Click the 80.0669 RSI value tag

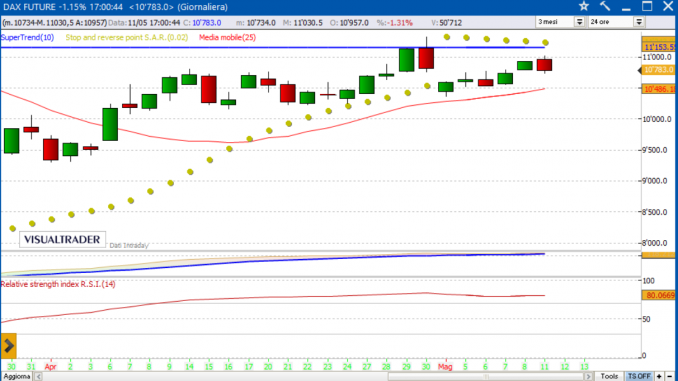(659, 295)
